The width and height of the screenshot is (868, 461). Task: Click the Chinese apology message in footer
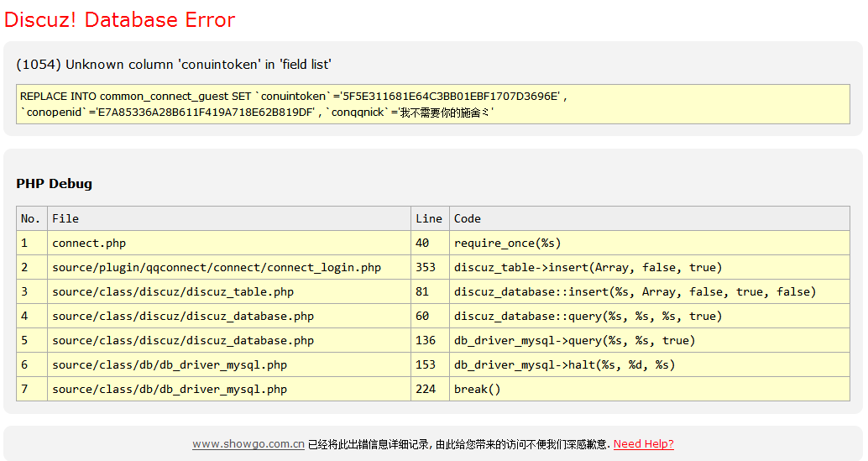tap(459, 444)
